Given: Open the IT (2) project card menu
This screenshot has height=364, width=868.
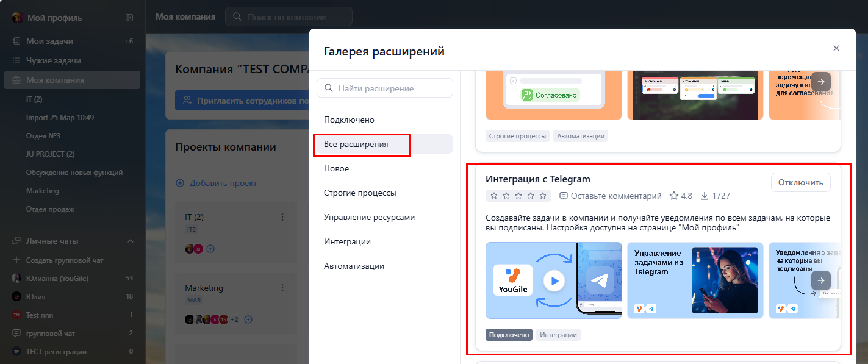Looking at the screenshot, I should (x=282, y=217).
